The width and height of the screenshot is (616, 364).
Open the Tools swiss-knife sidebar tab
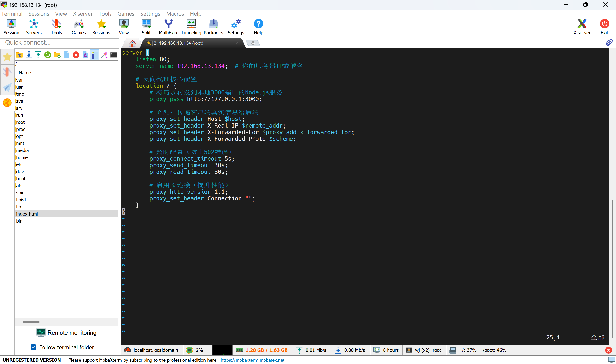click(x=7, y=72)
